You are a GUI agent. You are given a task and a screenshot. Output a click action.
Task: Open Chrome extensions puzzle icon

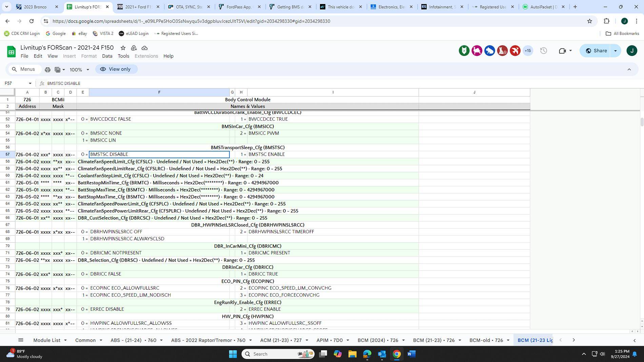coord(607,21)
